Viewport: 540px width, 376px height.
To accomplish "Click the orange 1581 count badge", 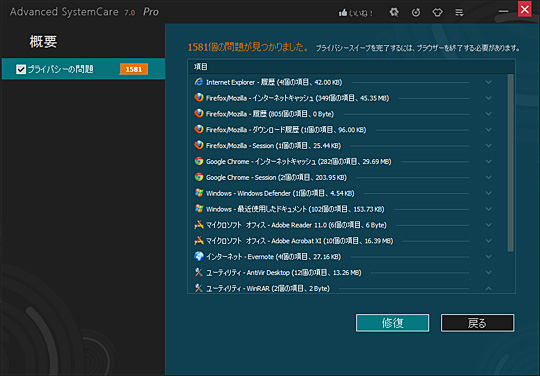I will pyautogui.click(x=134, y=69).
